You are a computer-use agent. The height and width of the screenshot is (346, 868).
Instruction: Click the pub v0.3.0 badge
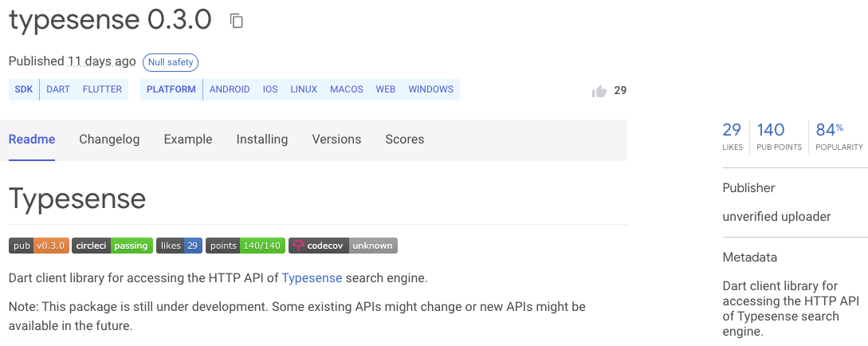click(39, 246)
